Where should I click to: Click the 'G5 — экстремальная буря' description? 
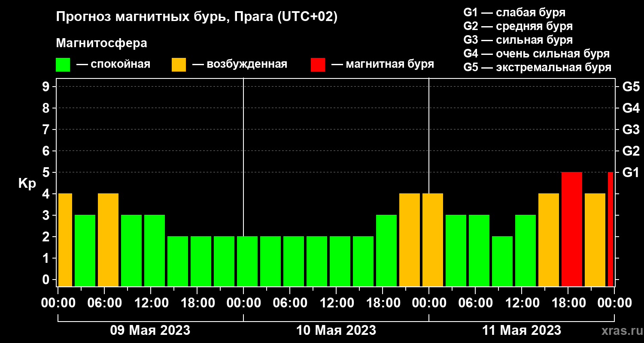pyautogui.click(x=537, y=67)
